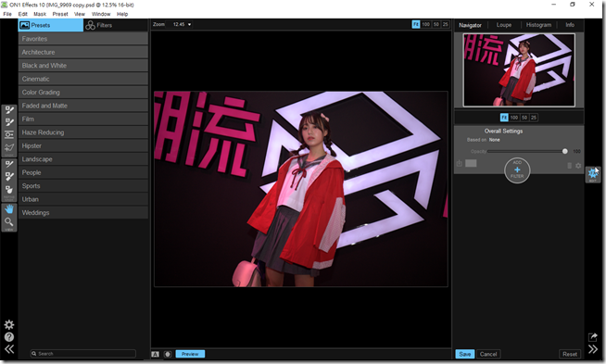Collapse the right panel with double arrows
The height and width of the screenshot is (364, 606).
(x=593, y=349)
